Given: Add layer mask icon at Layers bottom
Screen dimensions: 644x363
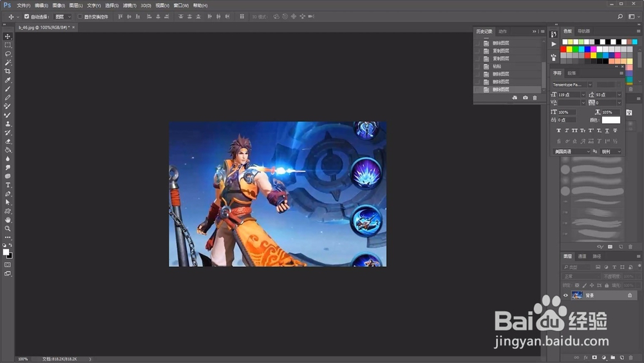Looking at the screenshot, I should coord(594,358).
